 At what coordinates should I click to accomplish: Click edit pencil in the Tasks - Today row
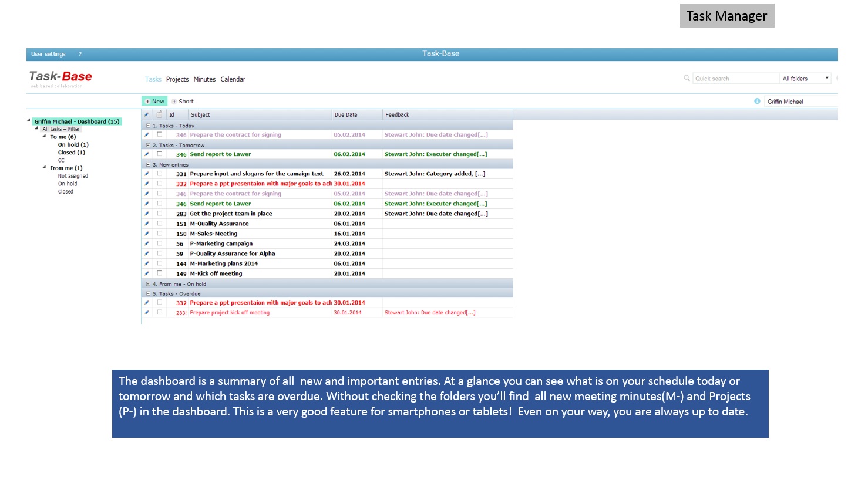point(147,134)
